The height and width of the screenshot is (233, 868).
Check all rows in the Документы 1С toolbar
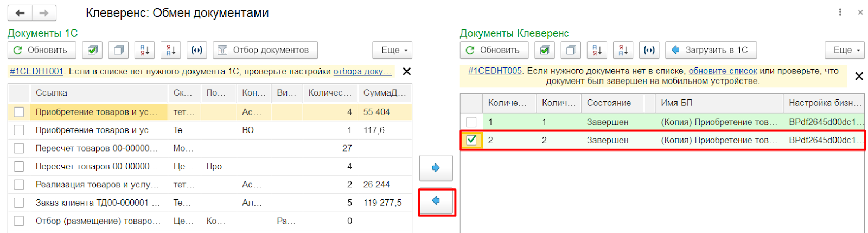tap(92, 50)
